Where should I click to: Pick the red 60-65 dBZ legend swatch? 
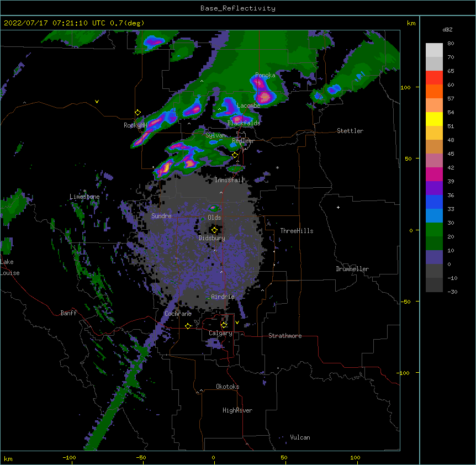tap(434, 78)
